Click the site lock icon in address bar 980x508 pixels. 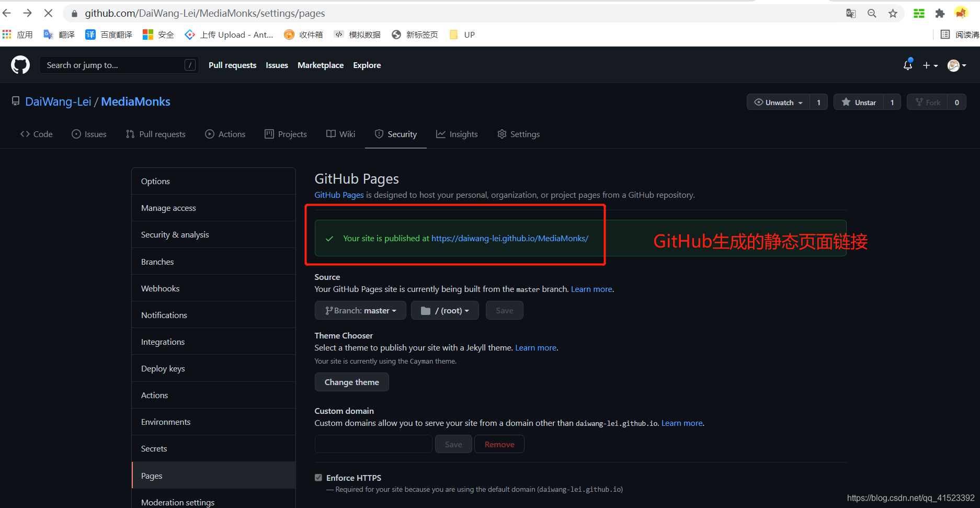[x=74, y=14]
